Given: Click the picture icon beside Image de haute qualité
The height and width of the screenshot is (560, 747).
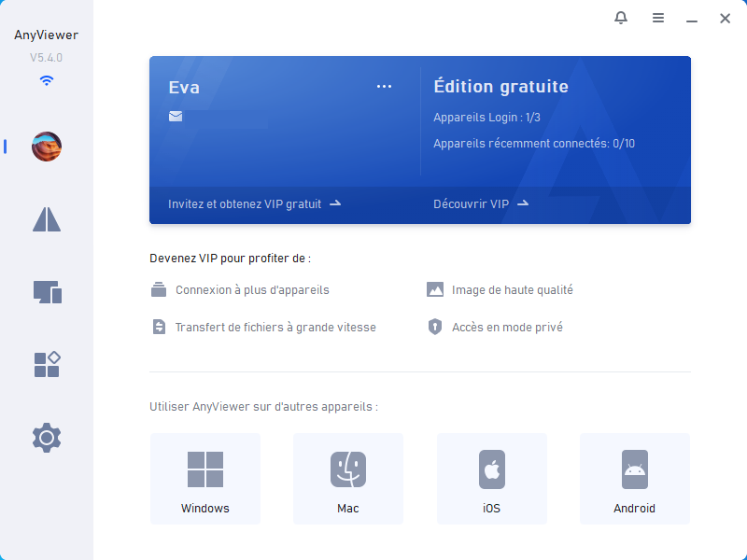Looking at the screenshot, I should 435,289.
